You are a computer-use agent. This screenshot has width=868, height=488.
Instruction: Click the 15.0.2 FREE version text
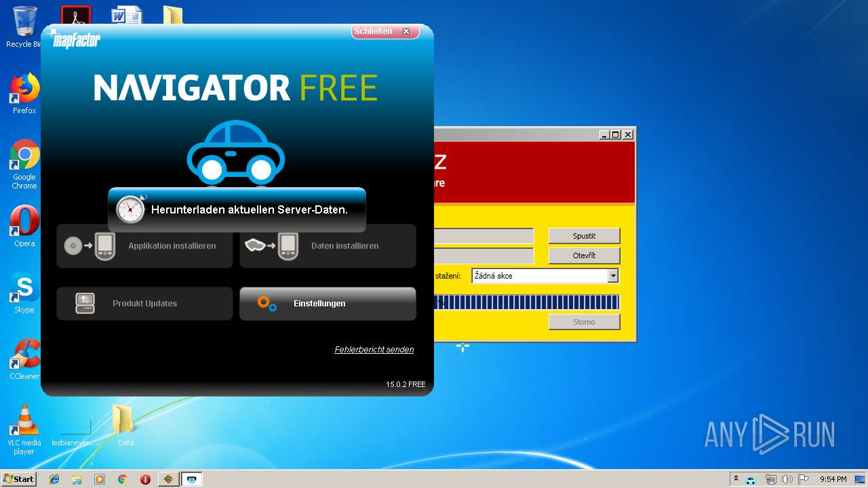pyautogui.click(x=406, y=384)
